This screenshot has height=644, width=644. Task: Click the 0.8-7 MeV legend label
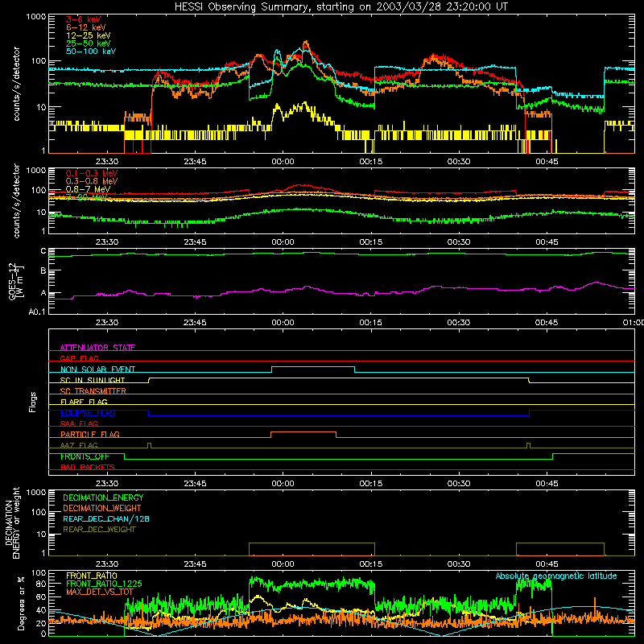coord(88,189)
